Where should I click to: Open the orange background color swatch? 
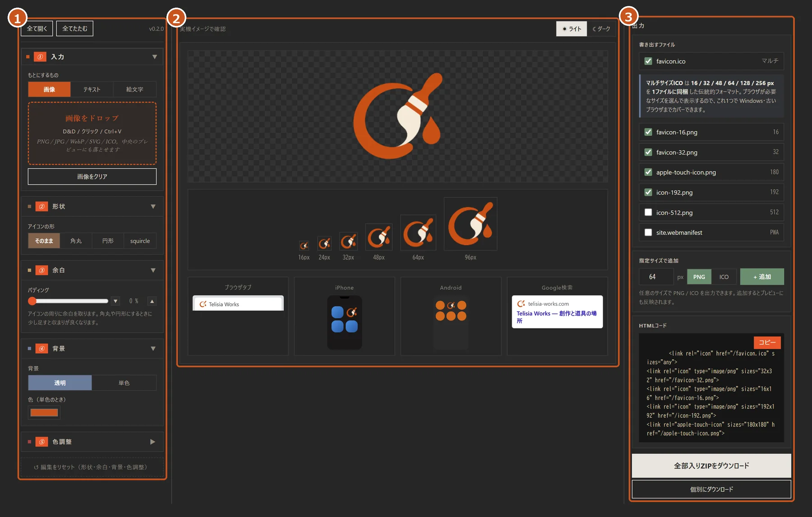pos(44,412)
